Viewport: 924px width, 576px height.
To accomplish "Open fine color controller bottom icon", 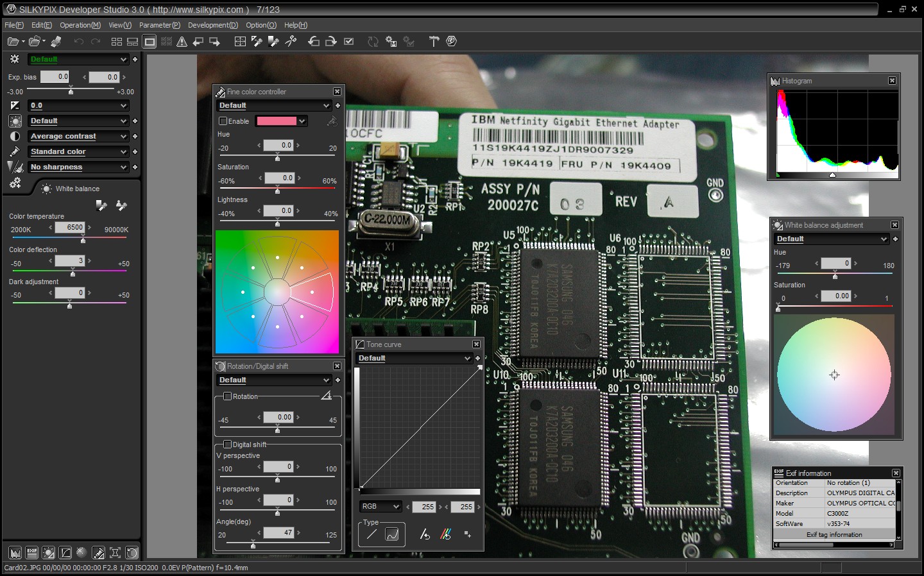I will tap(98, 553).
